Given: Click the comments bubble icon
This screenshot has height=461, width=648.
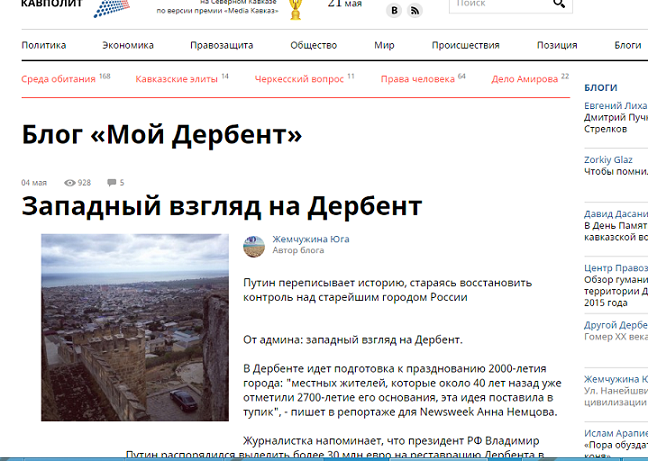Looking at the screenshot, I should pyautogui.click(x=110, y=183).
